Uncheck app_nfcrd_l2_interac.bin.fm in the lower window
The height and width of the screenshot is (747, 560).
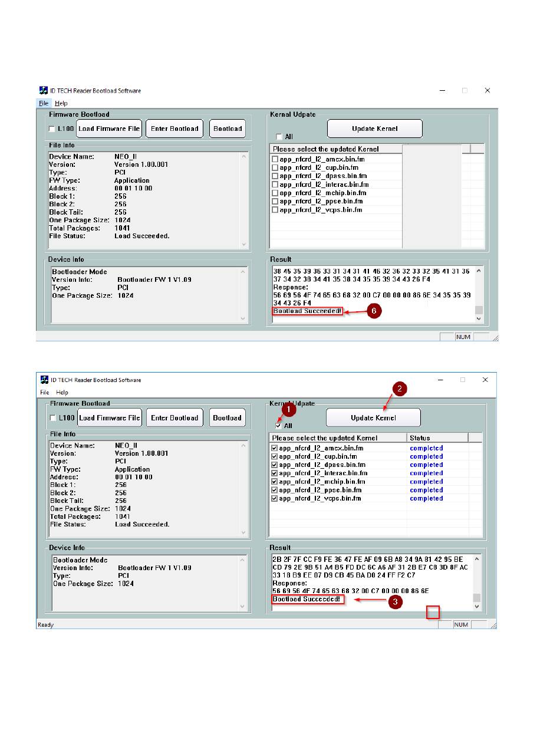coord(274,473)
